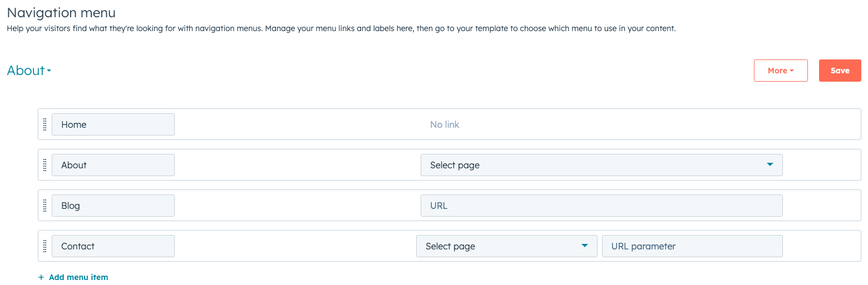The width and height of the screenshot is (868, 285).
Task: Open the About menu selector dropdown
Action: [x=29, y=71]
